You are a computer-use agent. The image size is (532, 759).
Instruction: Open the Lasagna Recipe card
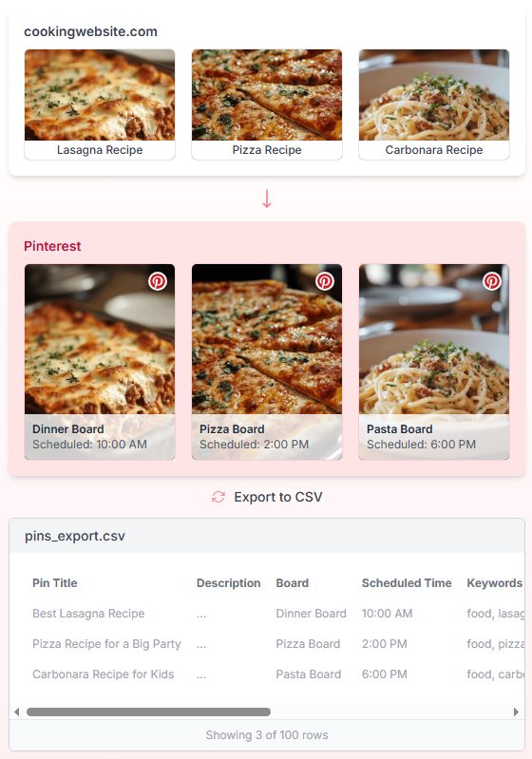tap(100, 104)
